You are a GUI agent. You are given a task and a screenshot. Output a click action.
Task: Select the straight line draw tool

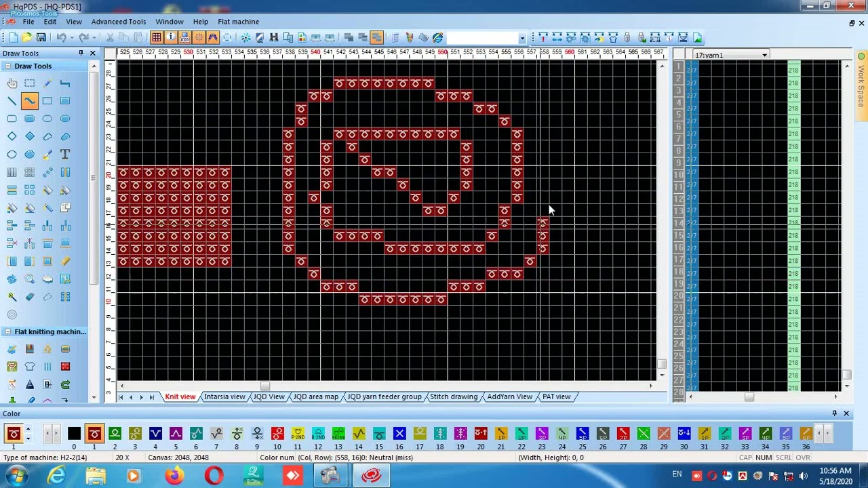[12, 101]
